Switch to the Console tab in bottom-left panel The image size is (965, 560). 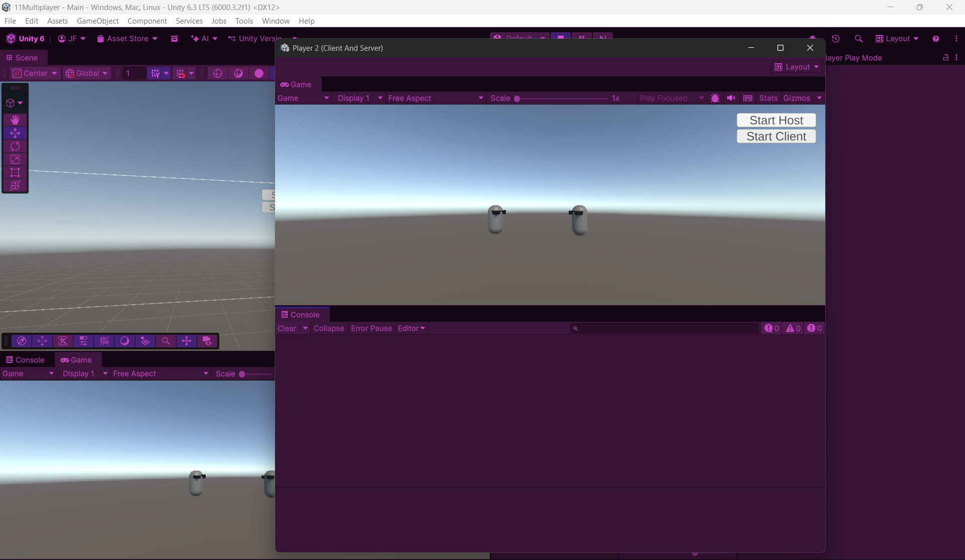[25, 360]
